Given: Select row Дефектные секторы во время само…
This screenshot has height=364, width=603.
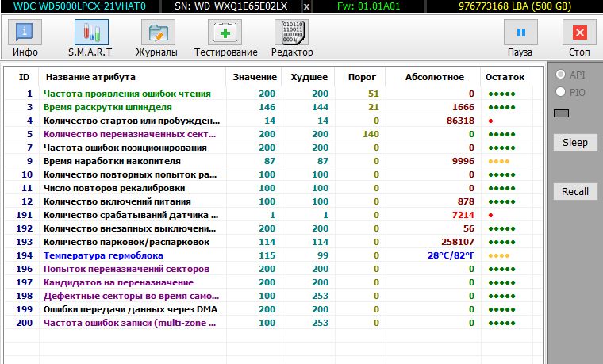Looking at the screenshot, I should [x=274, y=296].
